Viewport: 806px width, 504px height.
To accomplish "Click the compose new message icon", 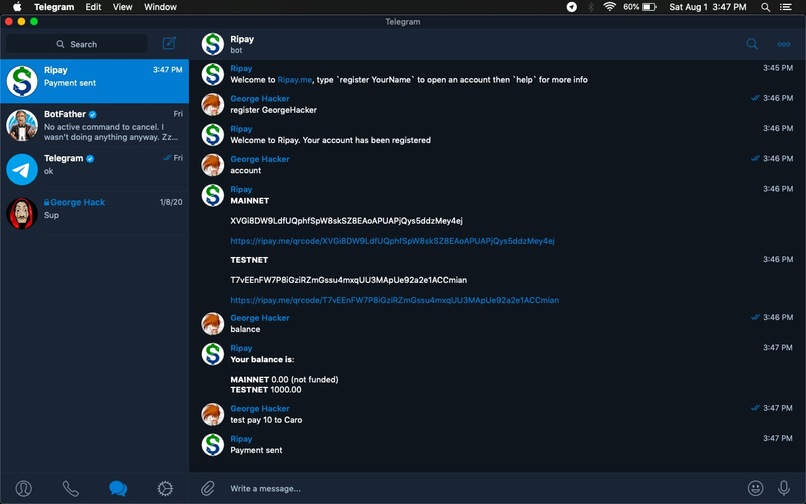I will [x=169, y=43].
